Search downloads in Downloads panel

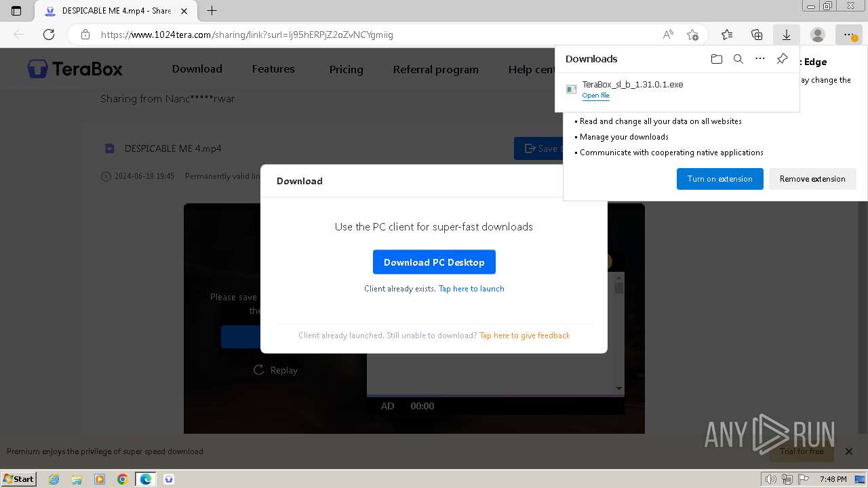pos(738,59)
